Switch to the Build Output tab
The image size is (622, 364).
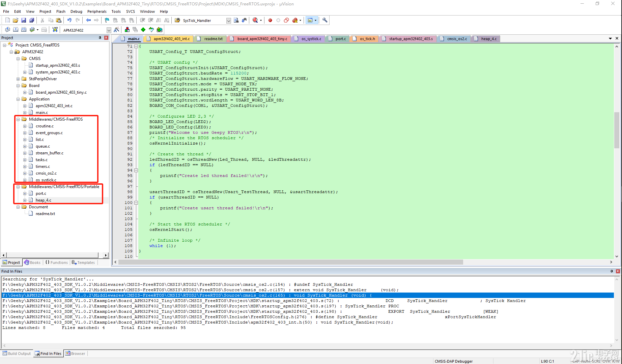[17, 354]
